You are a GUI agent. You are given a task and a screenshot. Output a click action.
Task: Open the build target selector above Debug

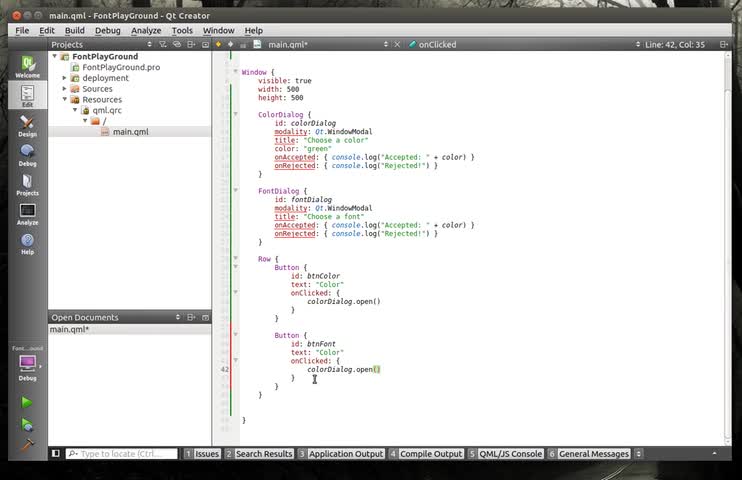[27, 364]
